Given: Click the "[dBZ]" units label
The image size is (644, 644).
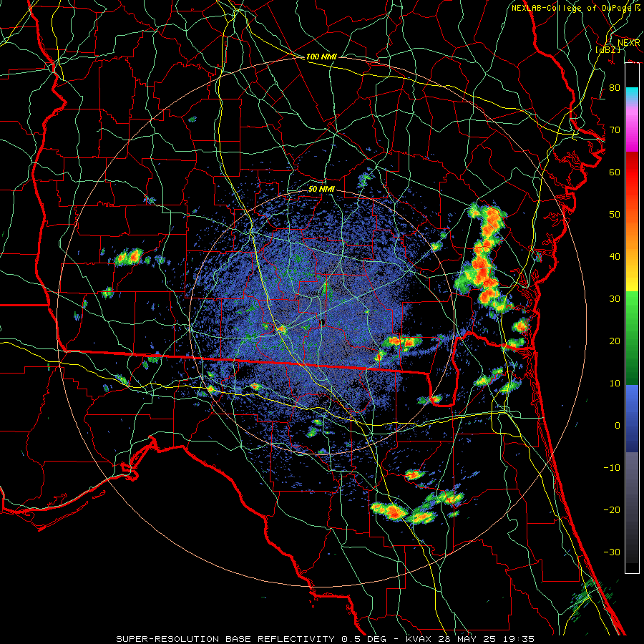Looking at the screenshot, I should (x=608, y=49).
